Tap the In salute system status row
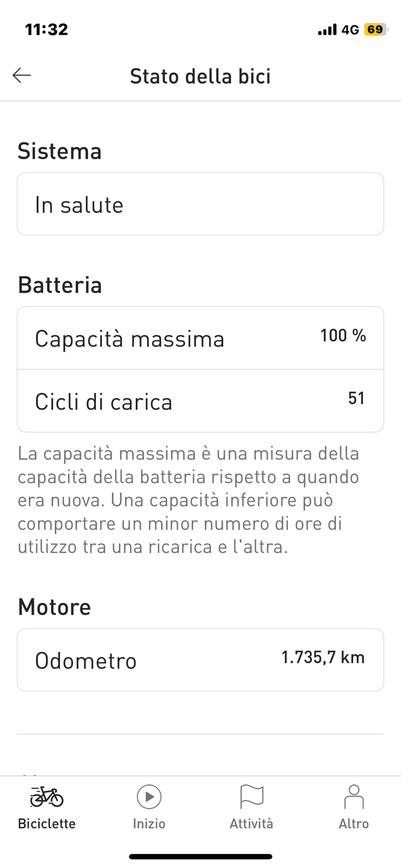 [200, 204]
